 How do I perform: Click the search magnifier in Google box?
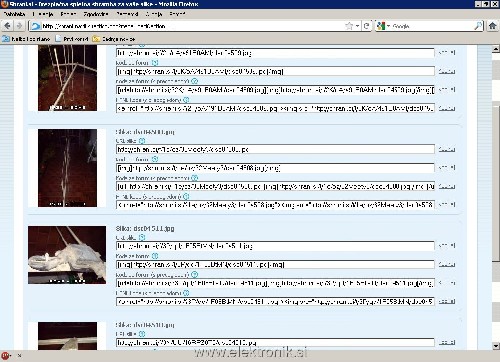coord(478,26)
